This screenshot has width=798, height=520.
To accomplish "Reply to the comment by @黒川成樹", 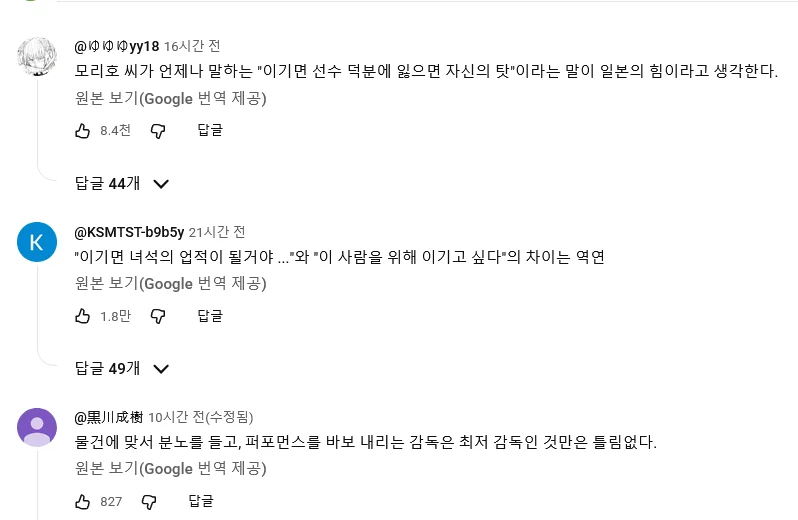I will tap(201, 501).
